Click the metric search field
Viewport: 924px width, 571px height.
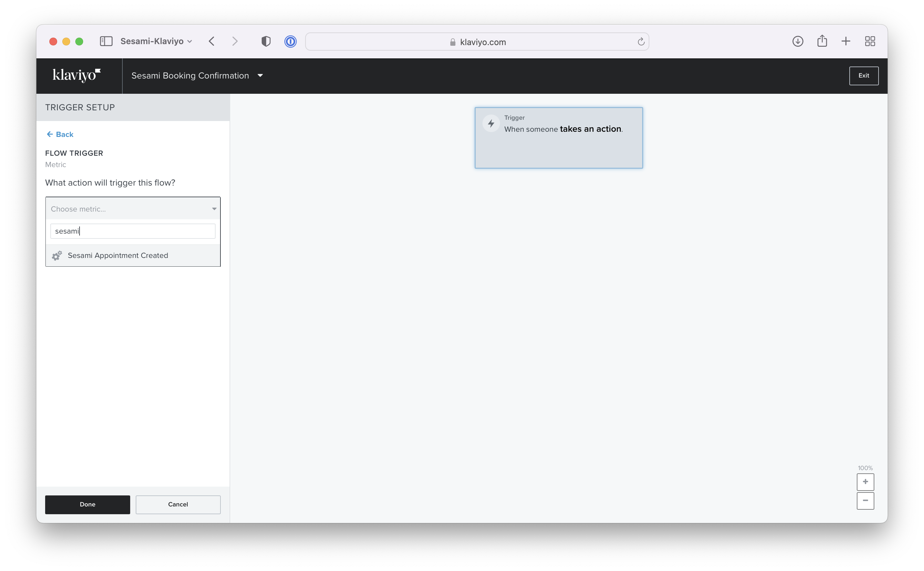(133, 231)
